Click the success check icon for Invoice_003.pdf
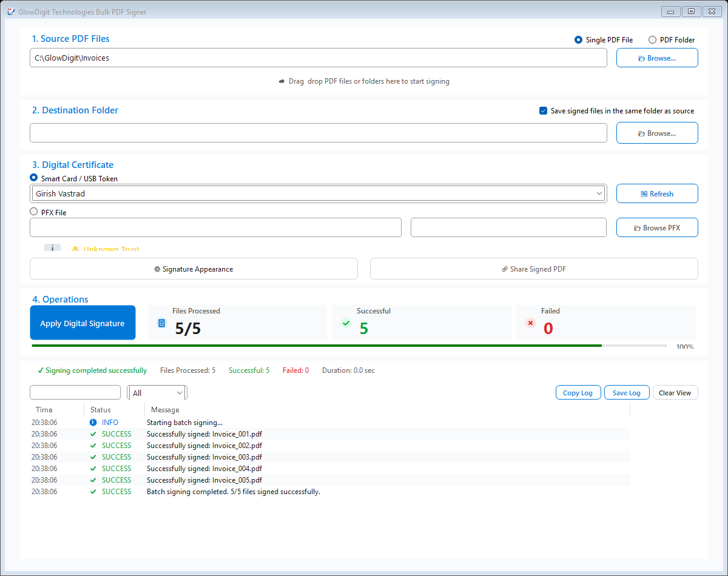728x576 pixels. [x=93, y=457]
